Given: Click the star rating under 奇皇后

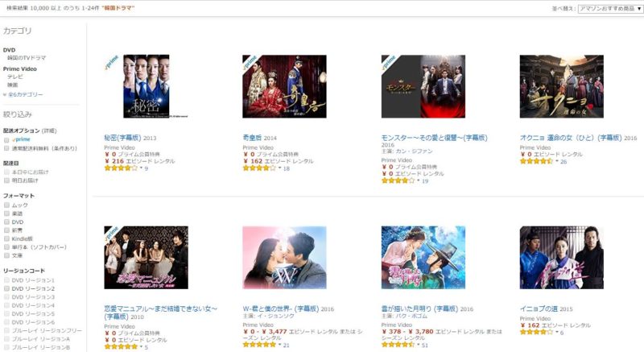Looking at the screenshot, I should point(259,168).
